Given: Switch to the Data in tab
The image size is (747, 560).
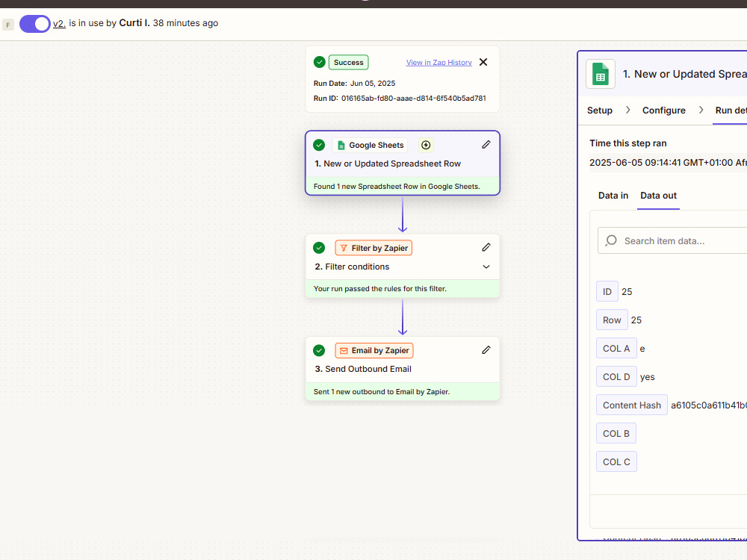Looking at the screenshot, I should [613, 196].
